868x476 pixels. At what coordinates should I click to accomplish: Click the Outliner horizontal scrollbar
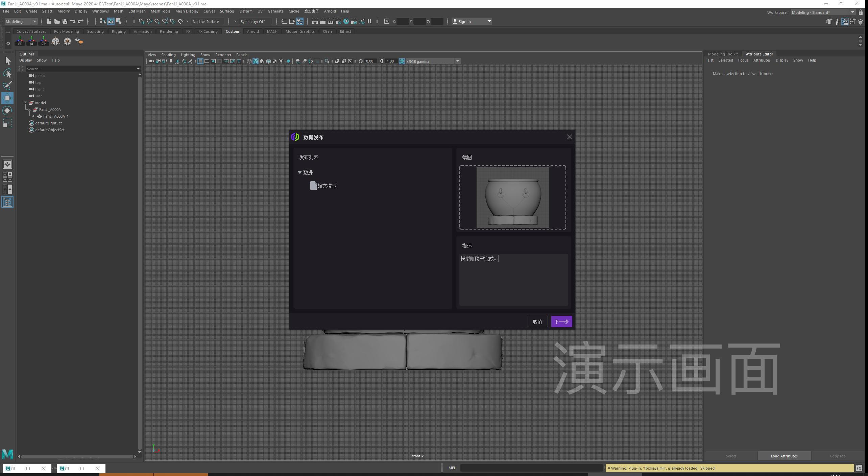click(x=77, y=456)
